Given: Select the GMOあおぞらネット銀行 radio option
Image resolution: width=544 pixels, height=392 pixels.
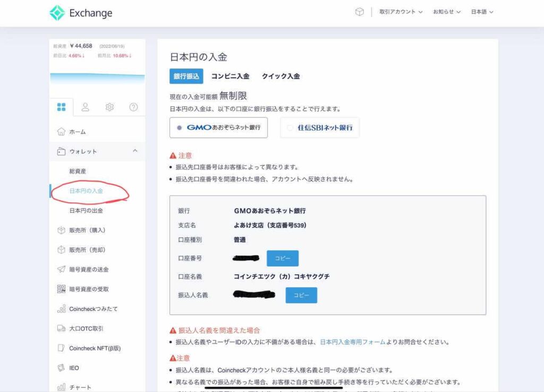Looking at the screenshot, I should (x=218, y=127).
